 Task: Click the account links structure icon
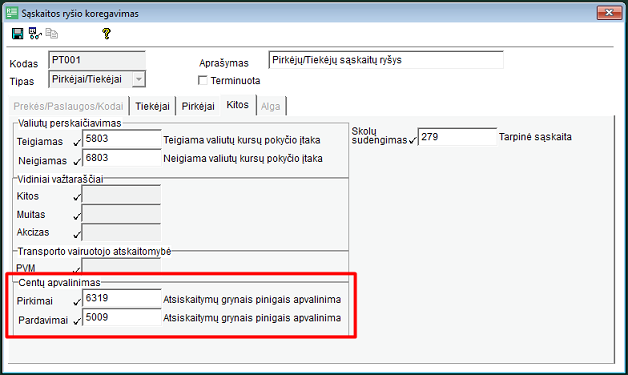(x=35, y=34)
